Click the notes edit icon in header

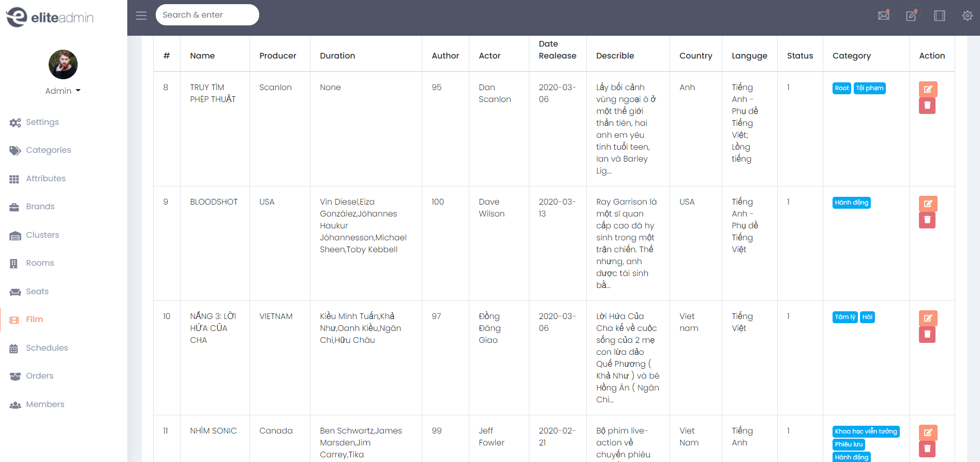pyautogui.click(x=911, y=16)
